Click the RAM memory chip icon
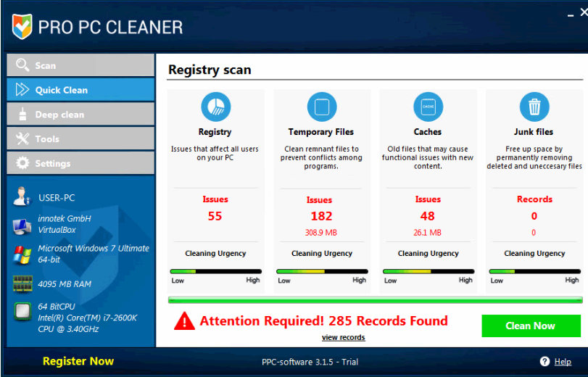The image size is (588, 377). (x=22, y=283)
